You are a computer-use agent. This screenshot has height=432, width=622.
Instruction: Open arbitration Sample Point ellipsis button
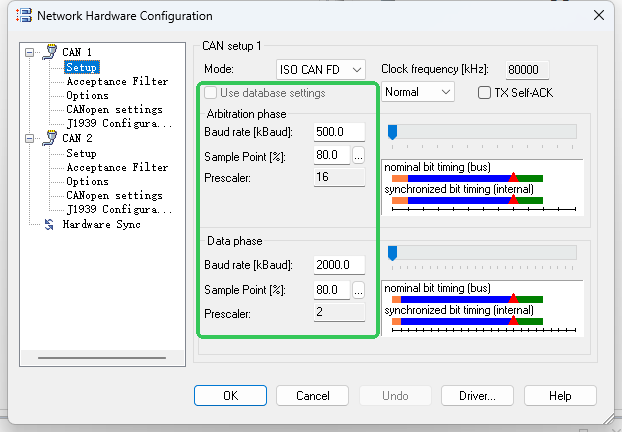pyautogui.click(x=358, y=155)
